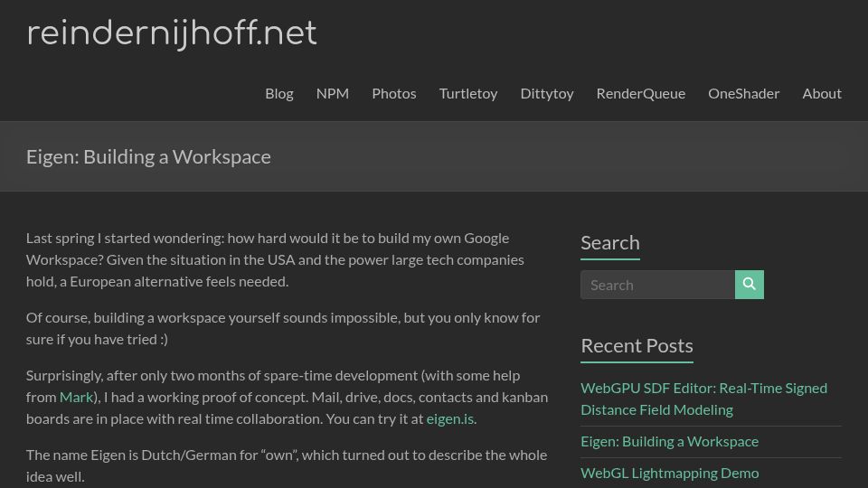Focus the sidebar Search input field
This screenshot has height=488, width=868.
[657, 285]
